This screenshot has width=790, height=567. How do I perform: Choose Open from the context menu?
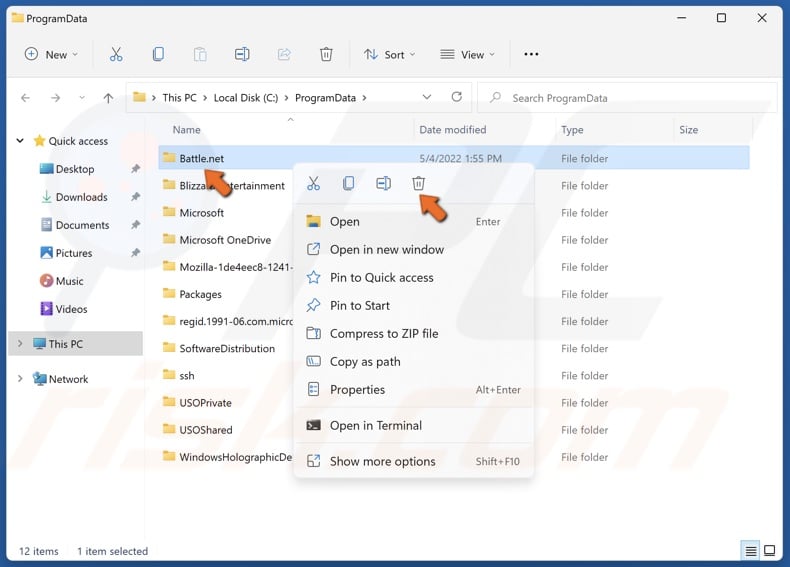pyautogui.click(x=414, y=222)
